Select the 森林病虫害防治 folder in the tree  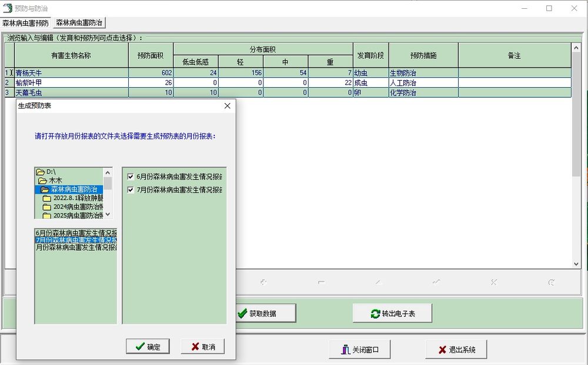[x=69, y=189]
